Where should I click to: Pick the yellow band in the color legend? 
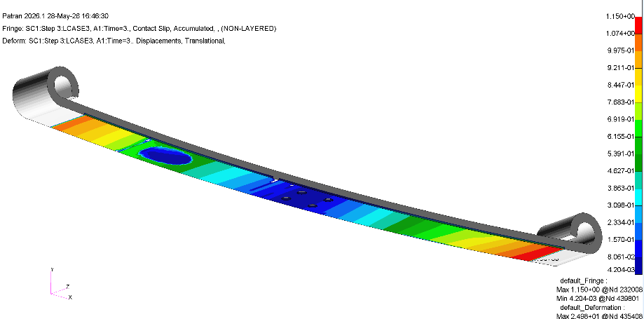pos(638,93)
